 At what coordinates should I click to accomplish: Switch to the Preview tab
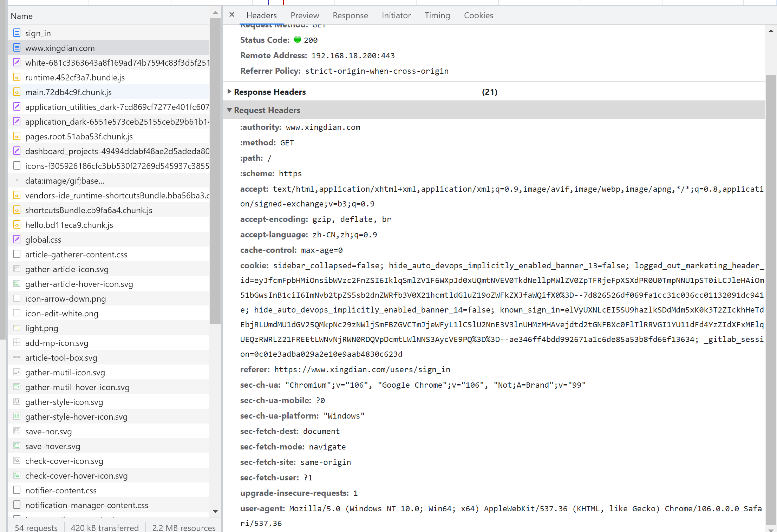coord(305,15)
